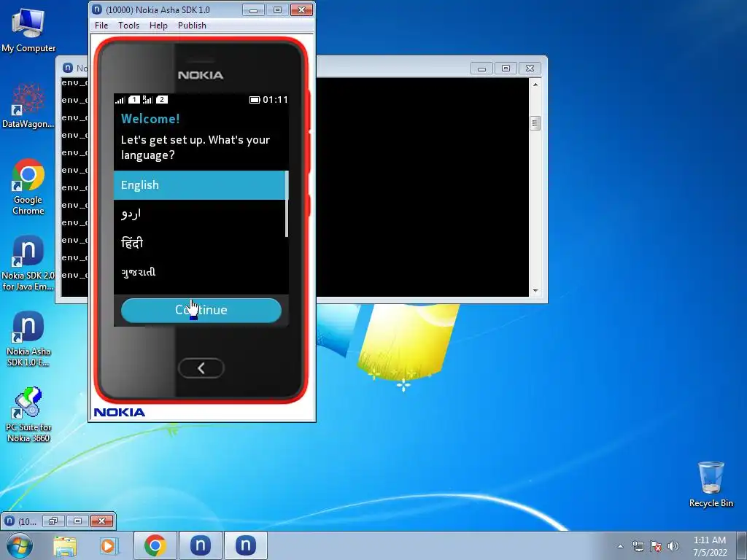Click the Windows Start button
747x560 pixels.
coord(20,545)
